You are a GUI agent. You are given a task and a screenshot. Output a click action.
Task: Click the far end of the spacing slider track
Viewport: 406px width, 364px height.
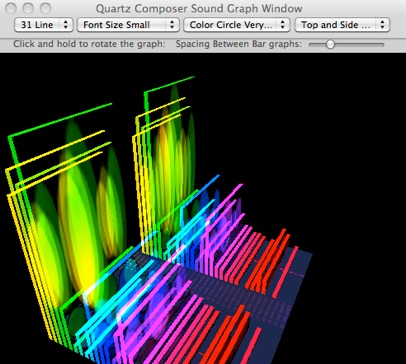click(x=382, y=44)
